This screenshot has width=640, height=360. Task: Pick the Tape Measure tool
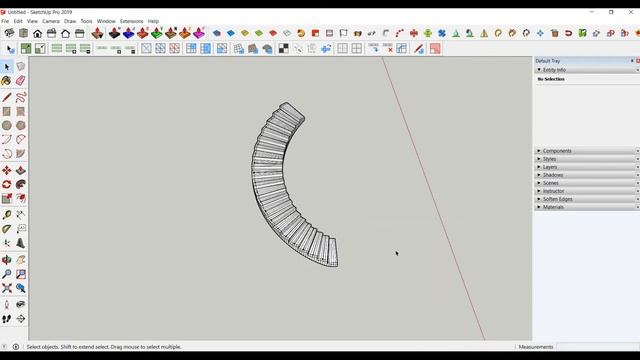[7, 215]
